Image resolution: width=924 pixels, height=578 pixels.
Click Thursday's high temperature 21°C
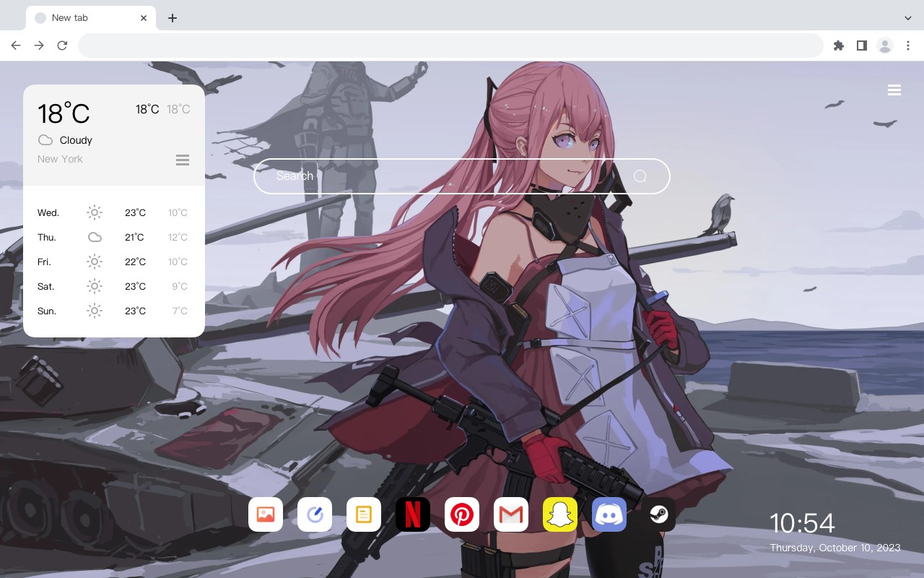(x=135, y=237)
